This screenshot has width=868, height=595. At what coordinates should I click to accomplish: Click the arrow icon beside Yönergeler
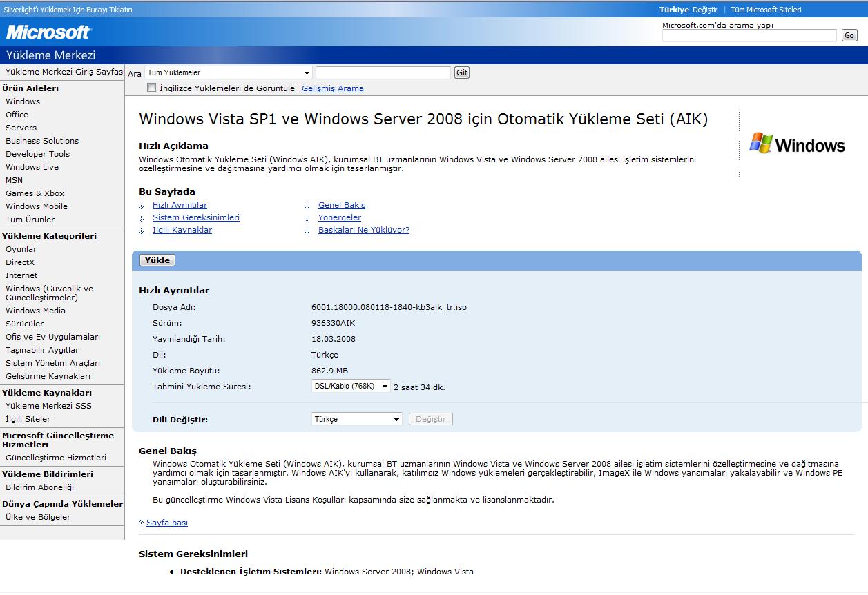[307, 218]
